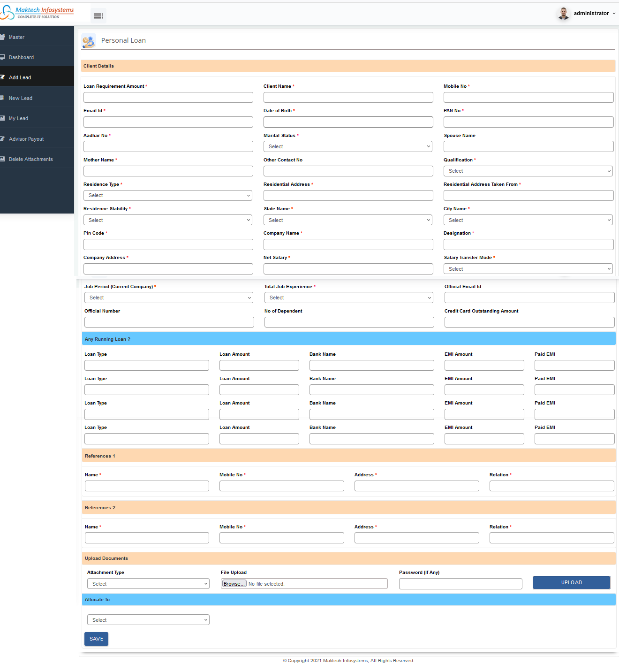
Task: Open the Master sidebar item
Action: click(x=16, y=37)
